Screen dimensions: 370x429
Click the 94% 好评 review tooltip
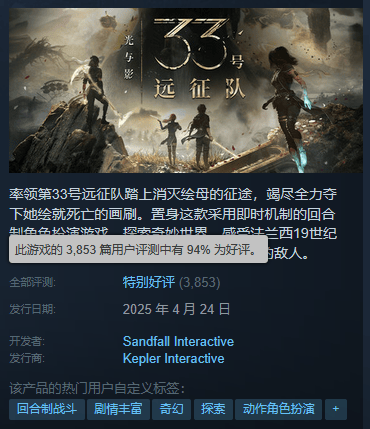point(138,249)
